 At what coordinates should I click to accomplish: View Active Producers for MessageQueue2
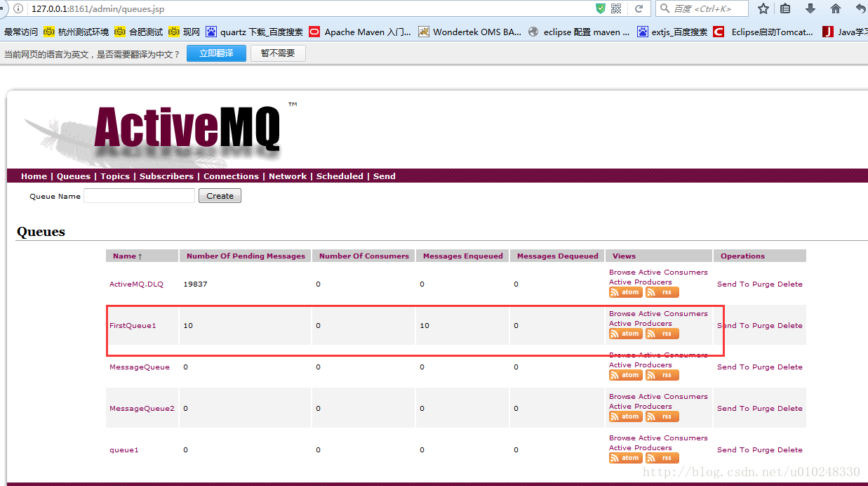[640, 407]
